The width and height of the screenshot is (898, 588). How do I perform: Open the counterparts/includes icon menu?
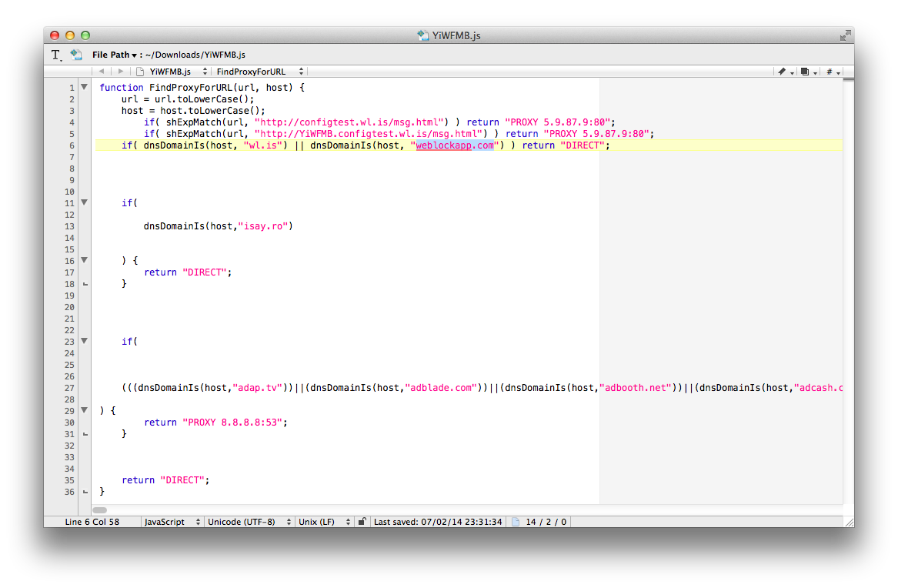pyautogui.click(x=807, y=72)
